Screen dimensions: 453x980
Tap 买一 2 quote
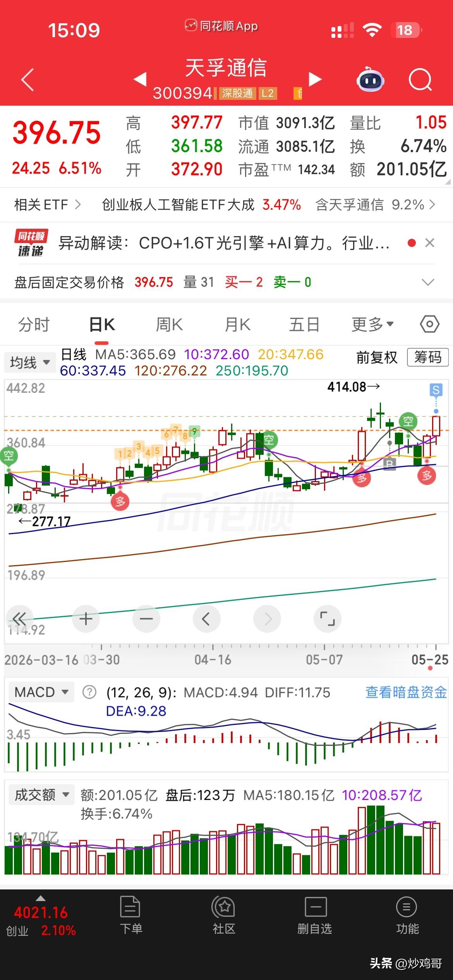244,282
